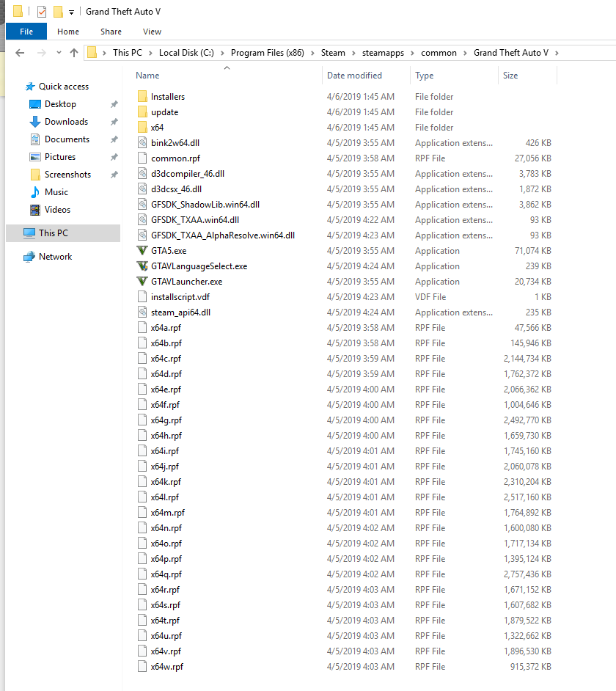This screenshot has height=691, width=616.
Task: Click the New folder quick access toolbar icon
Action: tap(58, 12)
